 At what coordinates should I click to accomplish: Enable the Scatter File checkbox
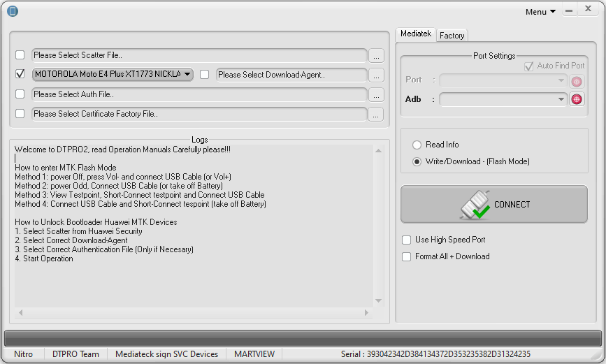[20, 55]
